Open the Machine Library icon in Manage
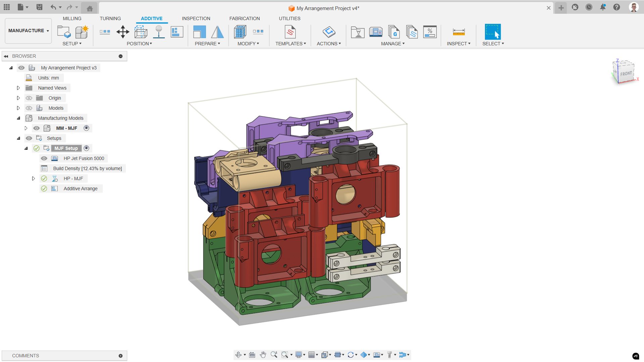The width and height of the screenshot is (644, 362). click(x=376, y=32)
